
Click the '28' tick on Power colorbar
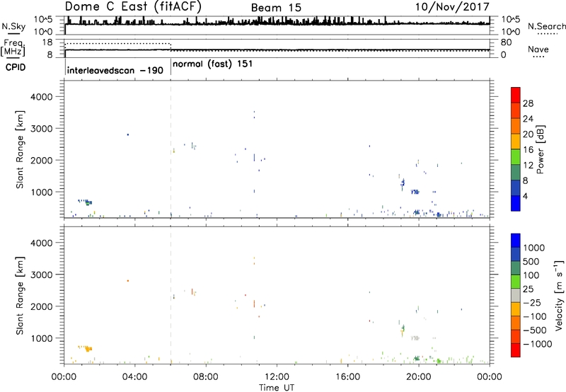pos(528,103)
